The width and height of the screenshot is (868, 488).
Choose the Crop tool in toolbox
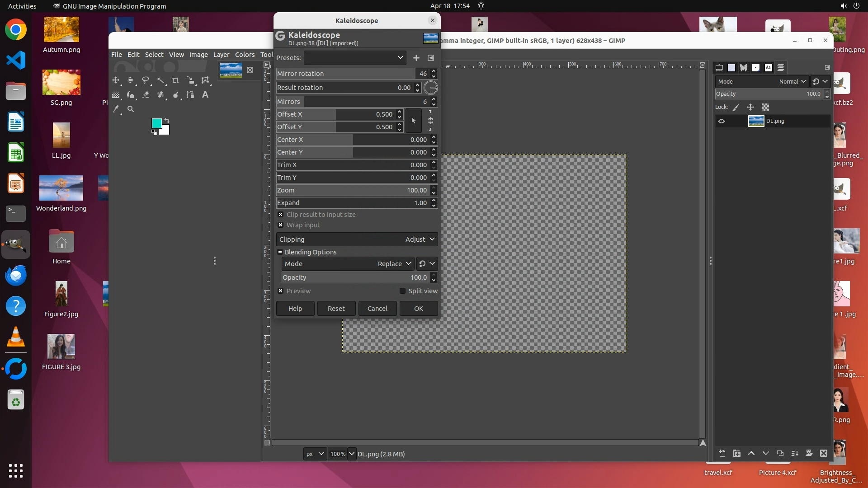pos(175,80)
